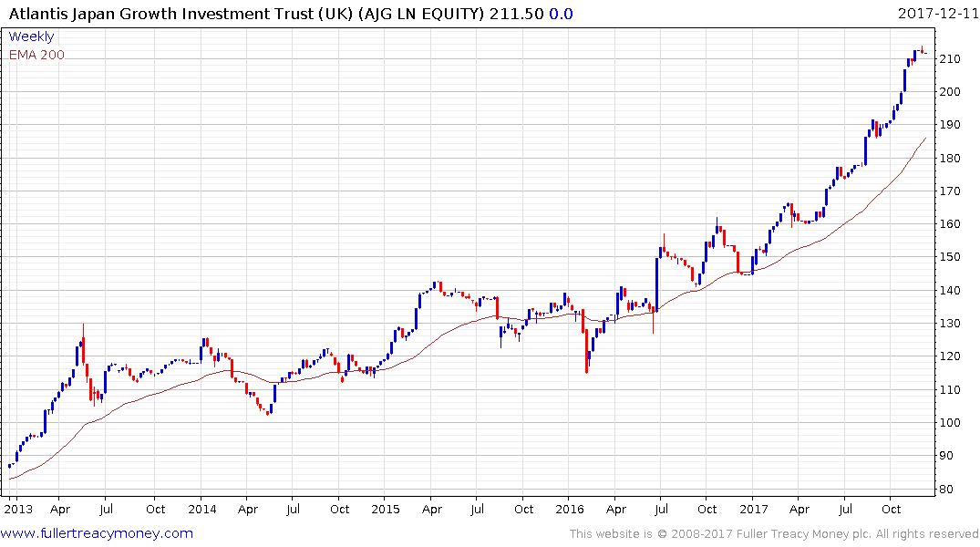Click the 2017 year label on time axis
Image resolution: width=980 pixels, height=547 pixels.
[x=753, y=509]
